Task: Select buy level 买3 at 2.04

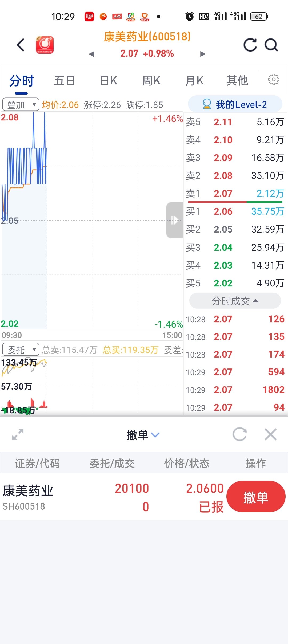Action: pos(235,247)
